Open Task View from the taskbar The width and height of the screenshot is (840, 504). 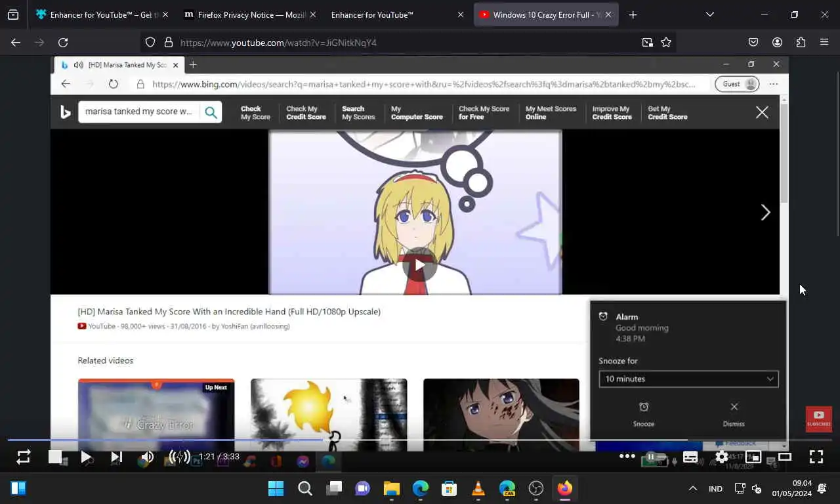pos(334,488)
